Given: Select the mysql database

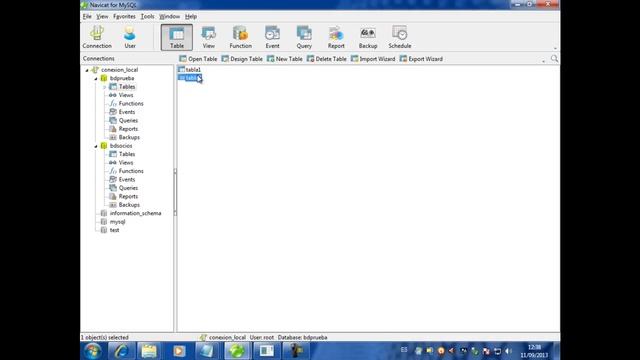Looking at the screenshot, I should coord(117,222).
